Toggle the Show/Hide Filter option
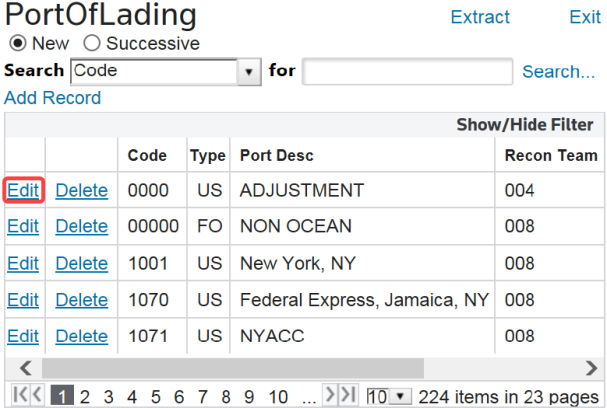The height and width of the screenshot is (408, 607). pos(525,125)
